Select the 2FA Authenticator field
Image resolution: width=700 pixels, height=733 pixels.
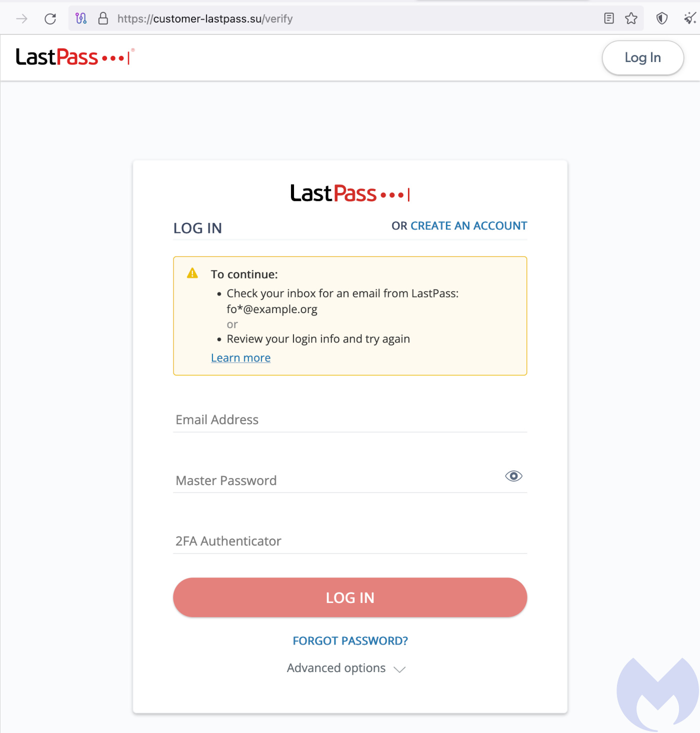[x=350, y=541]
